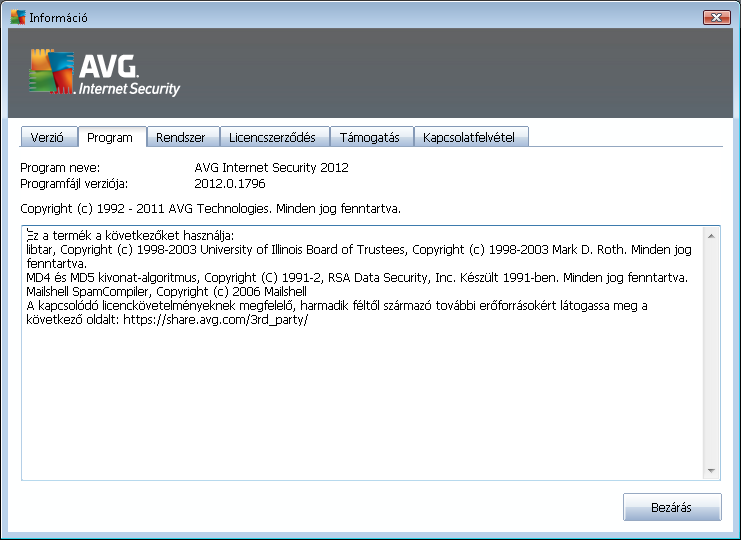Click the scrollbar down arrow

pos(711,471)
